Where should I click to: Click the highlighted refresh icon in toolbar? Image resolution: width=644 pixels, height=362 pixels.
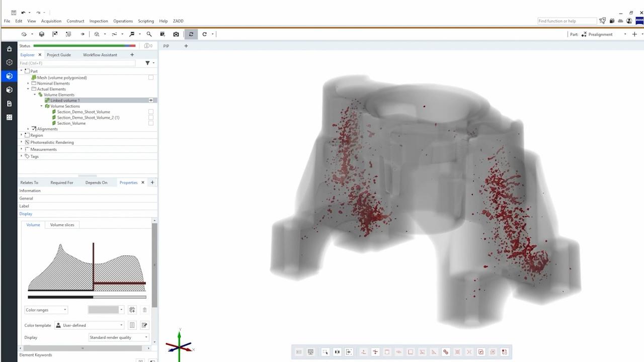[191, 34]
